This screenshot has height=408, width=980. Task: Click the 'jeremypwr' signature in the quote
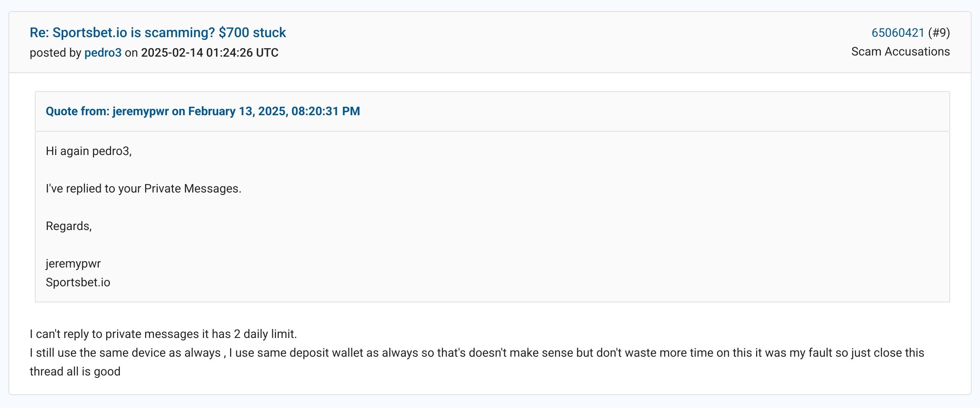[73, 264]
